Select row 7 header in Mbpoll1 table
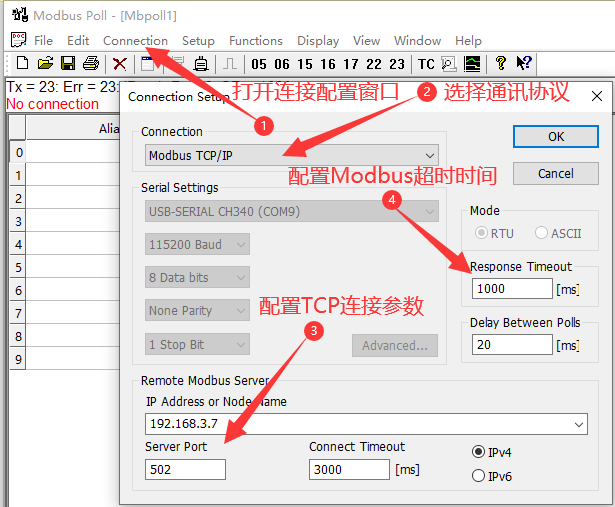 coord(18,313)
